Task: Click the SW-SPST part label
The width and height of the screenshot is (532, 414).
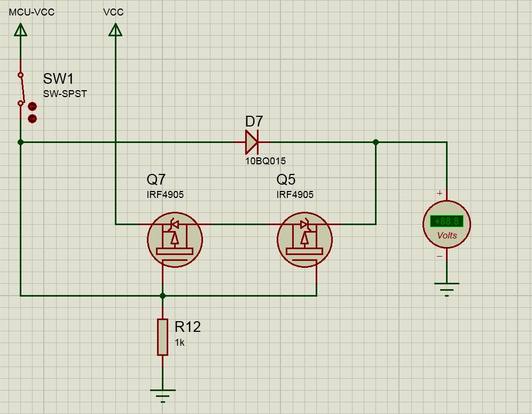Action: (x=65, y=94)
